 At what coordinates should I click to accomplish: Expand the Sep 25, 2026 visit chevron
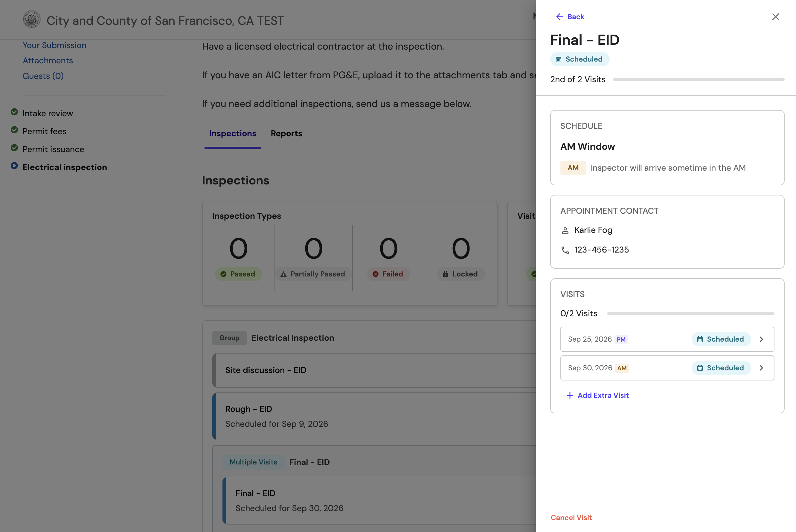coord(761,339)
